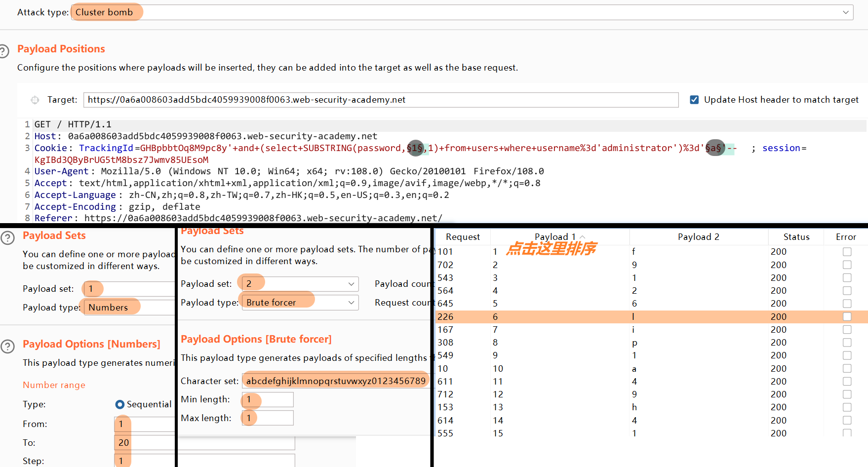
Task: Select results row for request 702
Action: point(543,265)
